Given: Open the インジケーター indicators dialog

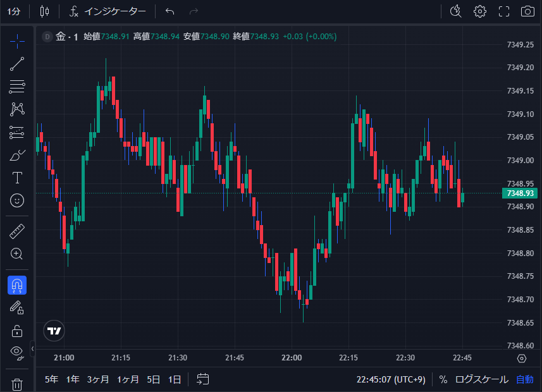Looking at the screenshot, I should pos(108,11).
